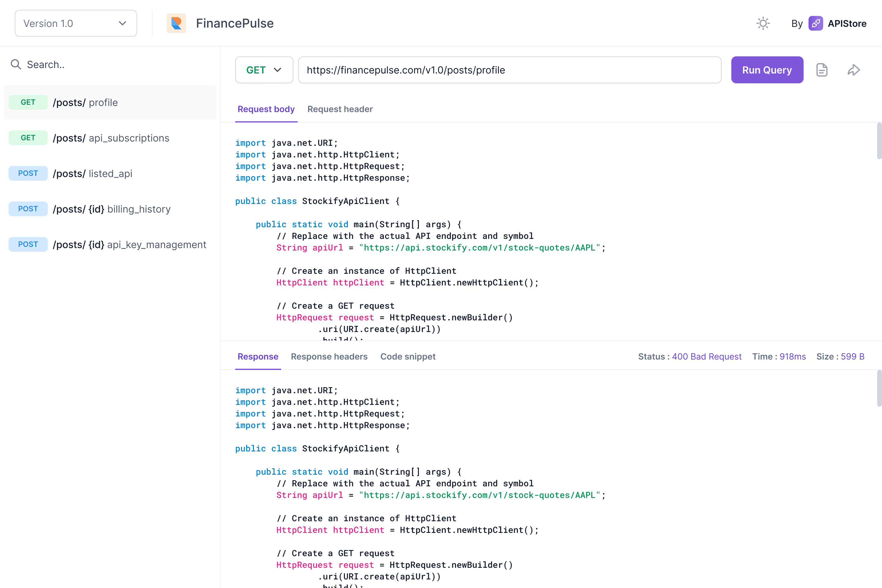Open the Version 1.0 dropdown
The height and width of the screenshot is (588, 882).
(75, 23)
